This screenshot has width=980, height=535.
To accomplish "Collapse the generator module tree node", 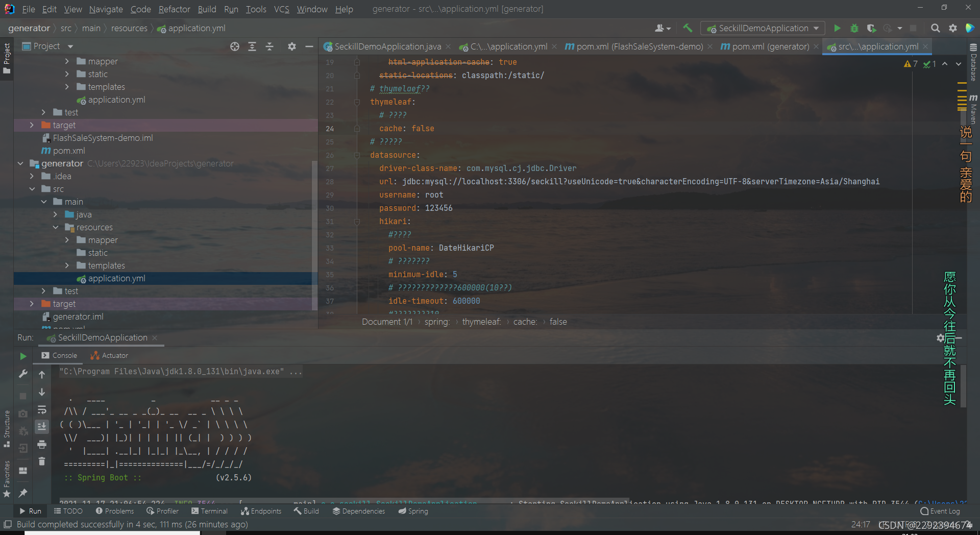I will (20, 164).
